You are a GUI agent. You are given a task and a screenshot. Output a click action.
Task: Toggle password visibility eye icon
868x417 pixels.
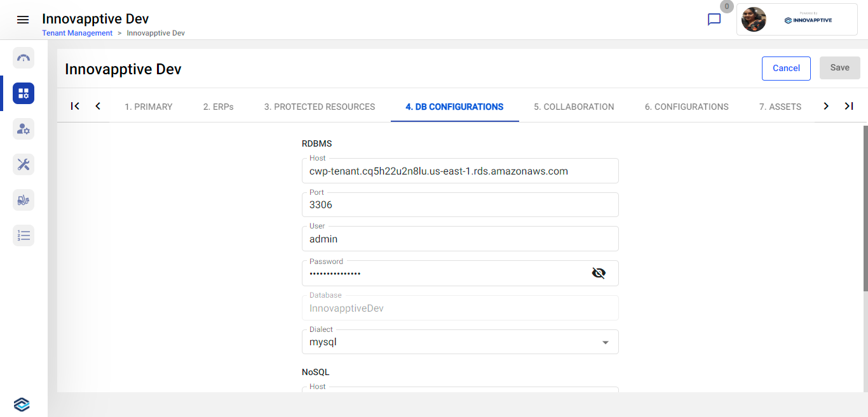click(599, 273)
